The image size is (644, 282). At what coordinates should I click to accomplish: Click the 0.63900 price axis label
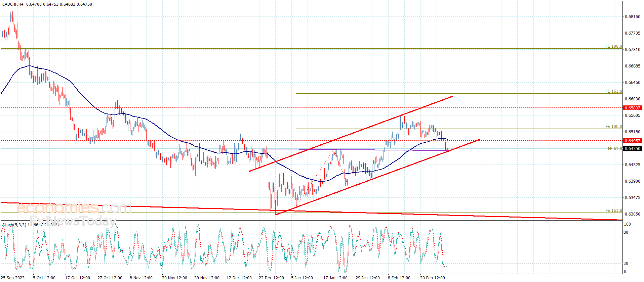click(x=632, y=181)
